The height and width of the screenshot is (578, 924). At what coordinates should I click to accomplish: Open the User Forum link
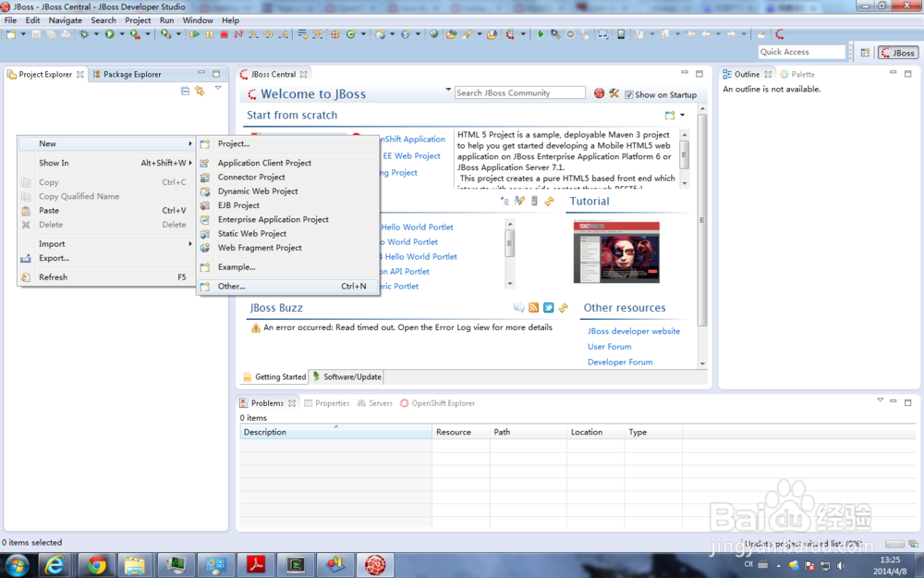pos(609,347)
